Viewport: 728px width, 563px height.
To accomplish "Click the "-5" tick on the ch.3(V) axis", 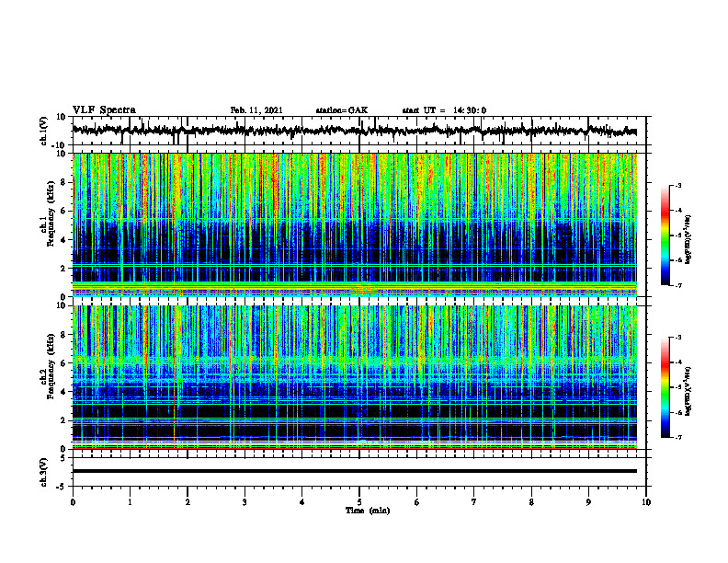I will pyautogui.click(x=62, y=487).
